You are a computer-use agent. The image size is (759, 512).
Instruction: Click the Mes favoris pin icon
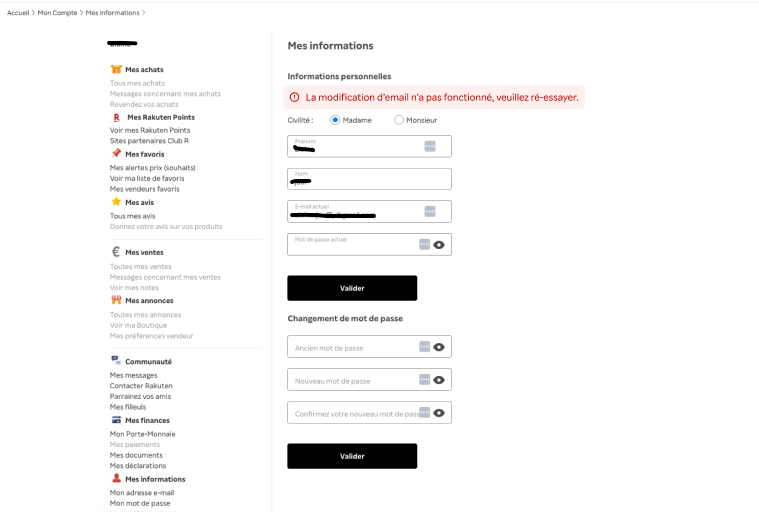116,153
